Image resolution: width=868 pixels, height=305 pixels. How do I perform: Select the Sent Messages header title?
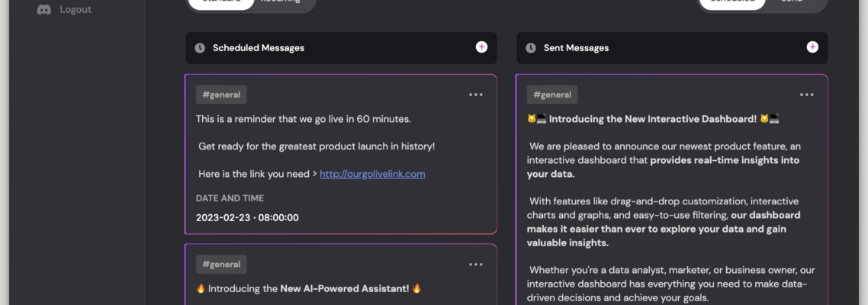577,48
